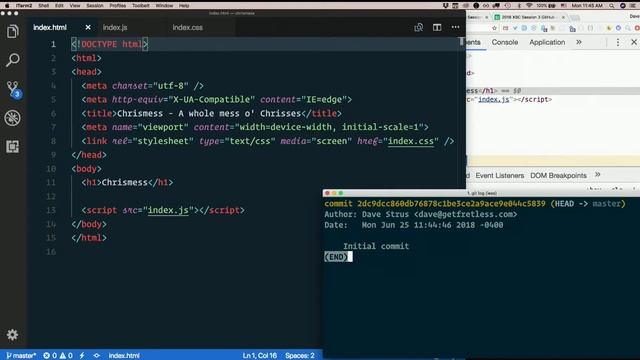Close the DevTools panel
Viewport: 640px width, 360px height.
coord(633,42)
